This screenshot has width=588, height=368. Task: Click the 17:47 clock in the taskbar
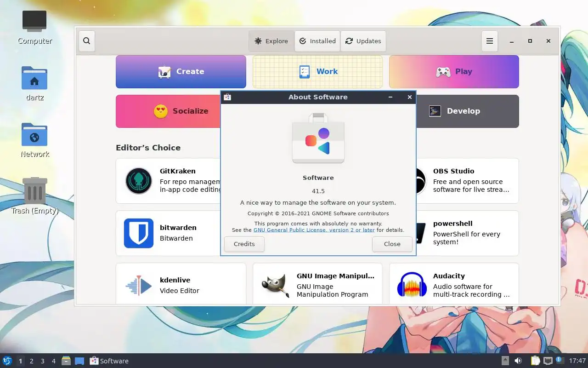click(577, 361)
